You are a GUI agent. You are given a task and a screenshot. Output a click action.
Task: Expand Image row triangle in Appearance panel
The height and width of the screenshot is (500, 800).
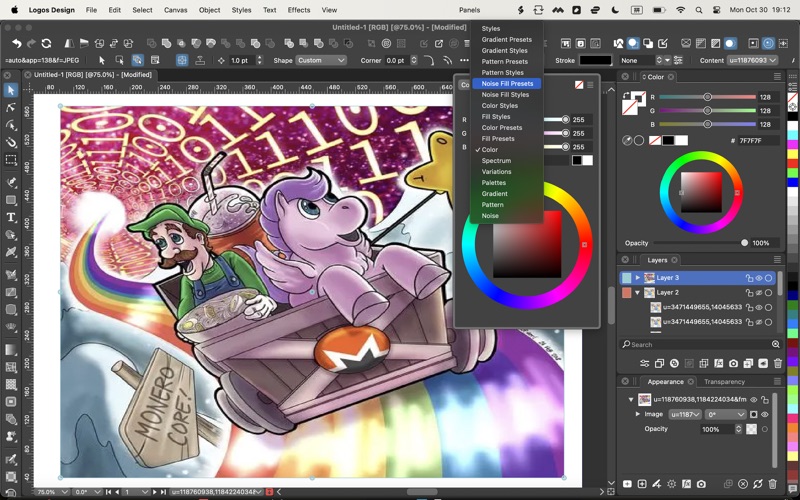pos(637,414)
